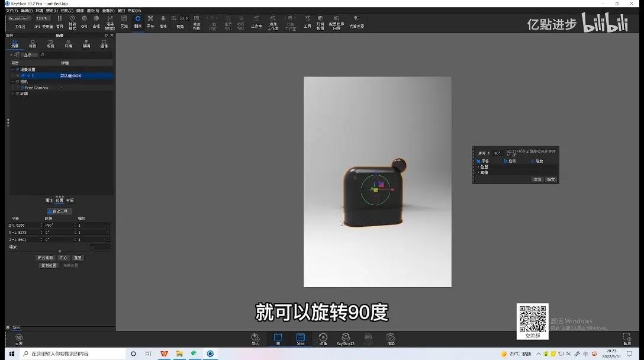Open the Light Manager (光管理器) icon
The height and width of the screenshot is (360, 644).
coord(356,21)
